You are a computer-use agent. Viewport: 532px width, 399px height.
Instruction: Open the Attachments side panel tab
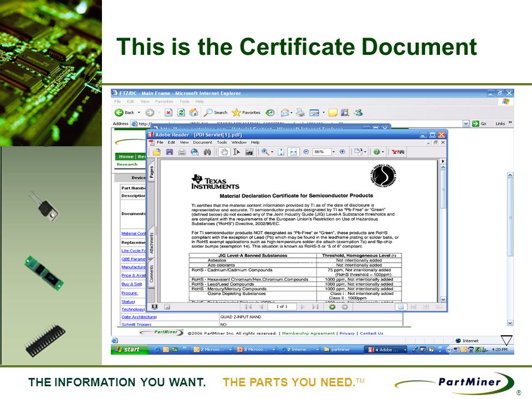[x=151, y=243]
